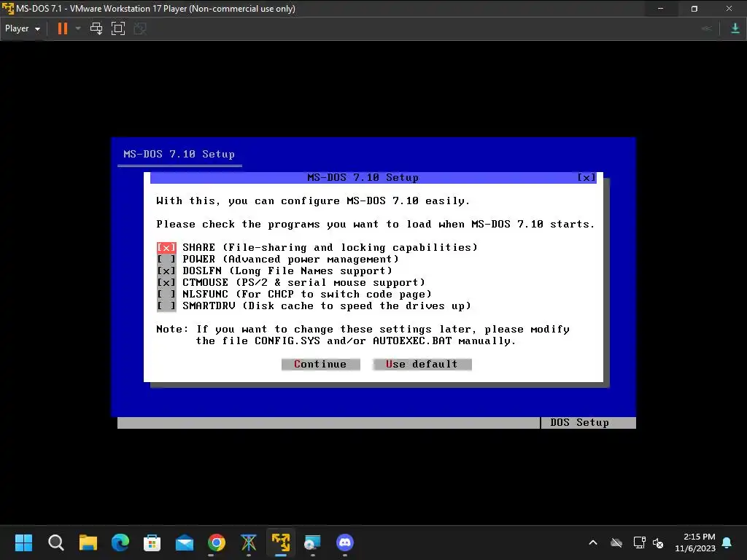Viewport: 747px width, 560px height.
Task: Click the DOS Setup status bar text
Action: 579,422
